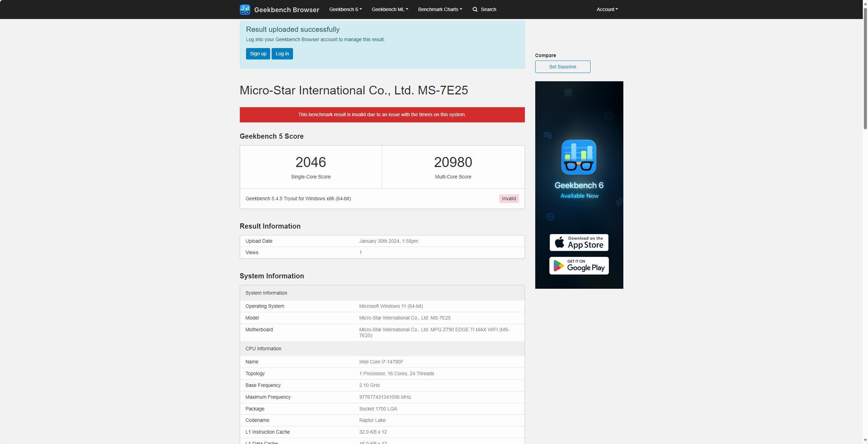Image resolution: width=868 pixels, height=444 pixels.
Task: Click the Geekbench 6 app icon in ad
Action: click(579, 157)
